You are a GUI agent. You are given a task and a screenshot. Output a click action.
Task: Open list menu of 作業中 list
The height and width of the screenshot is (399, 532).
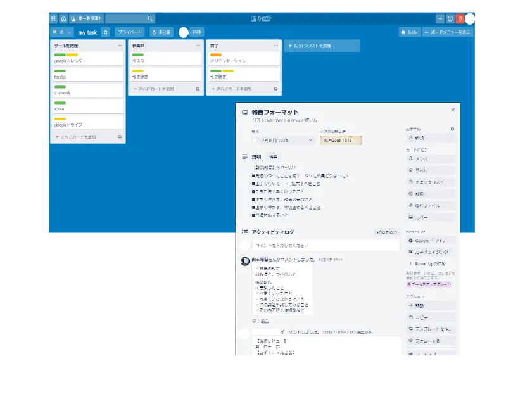click(198, 46)
